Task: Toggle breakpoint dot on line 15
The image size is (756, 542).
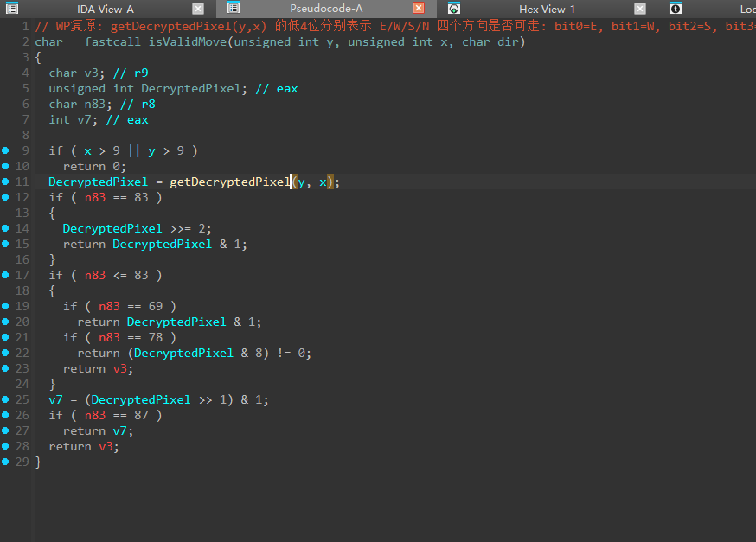Action: coord(5,244)
